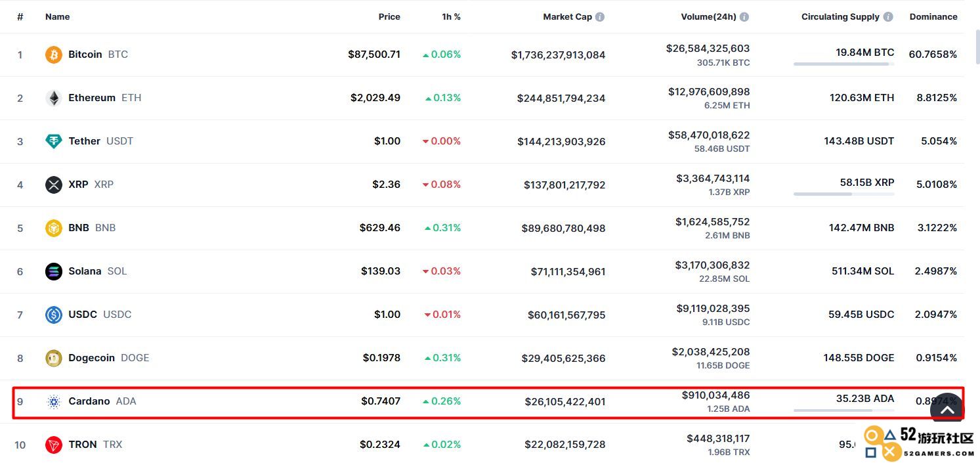Open the Dogecoin DOGE link

pyautogui.click(x=108, y=358)
